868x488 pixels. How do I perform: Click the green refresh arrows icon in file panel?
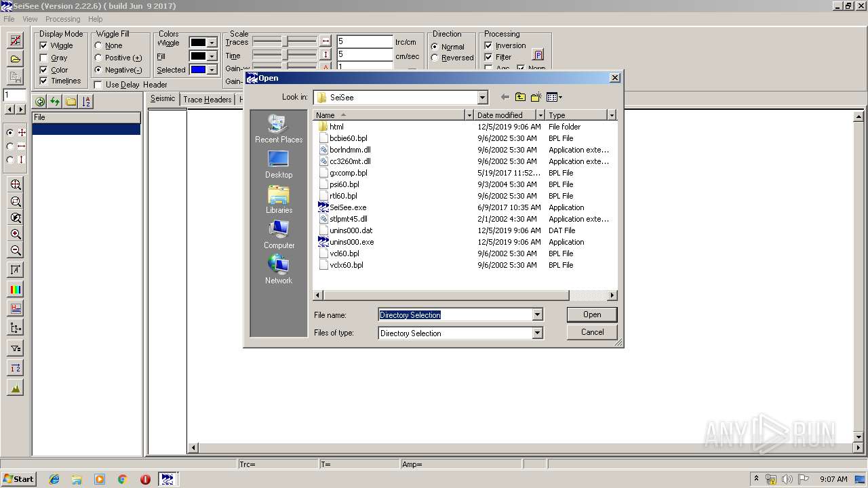(55, 102)
